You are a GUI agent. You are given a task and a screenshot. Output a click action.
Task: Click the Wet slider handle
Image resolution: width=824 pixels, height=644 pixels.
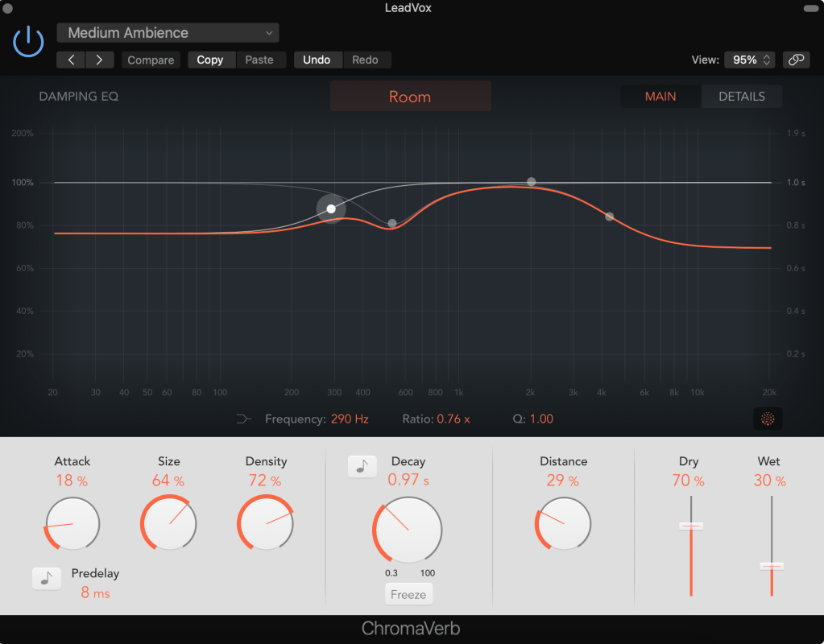tap(772, 565)
